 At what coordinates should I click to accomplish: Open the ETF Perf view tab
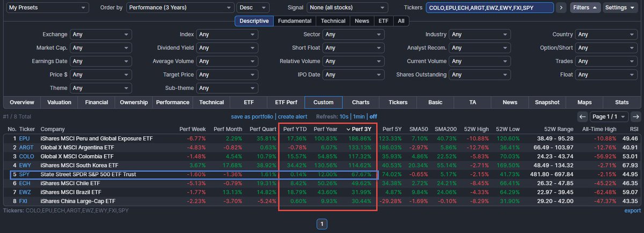pyautogui.click(x=286, y=102)
